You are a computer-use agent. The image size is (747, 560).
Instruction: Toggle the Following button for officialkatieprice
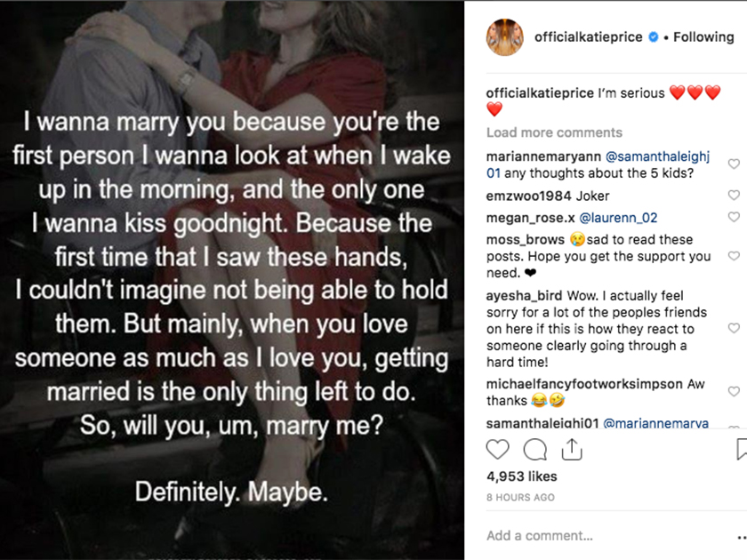703,37
